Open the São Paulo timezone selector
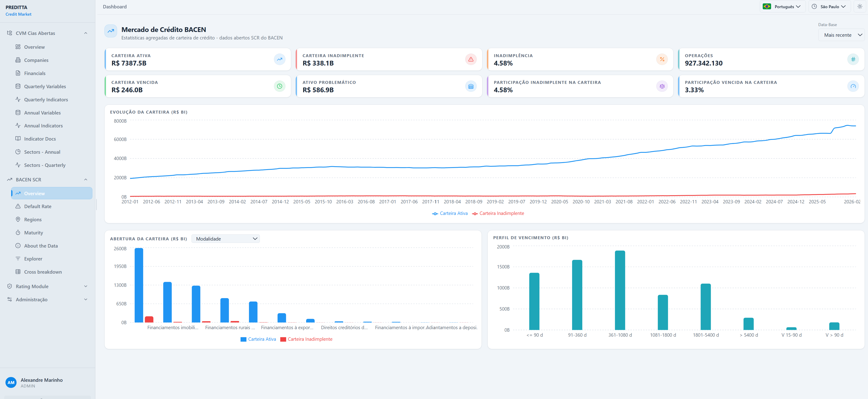Viewport: 868px width, 399px height. pyautogui.click(x=829, y=7)
